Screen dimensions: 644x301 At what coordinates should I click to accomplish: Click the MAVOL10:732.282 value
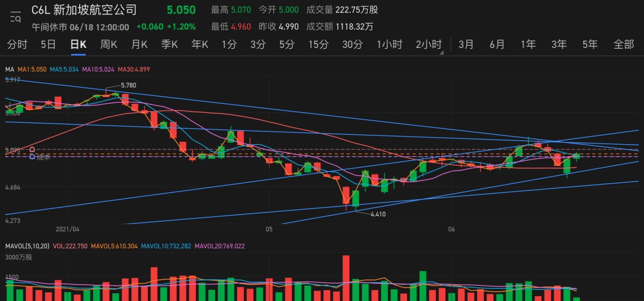(x=166, y=246)
